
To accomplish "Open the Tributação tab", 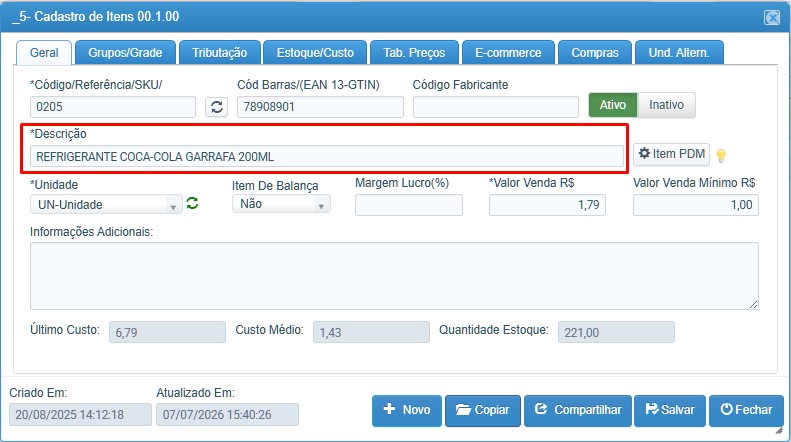I will tap(219, 53).
